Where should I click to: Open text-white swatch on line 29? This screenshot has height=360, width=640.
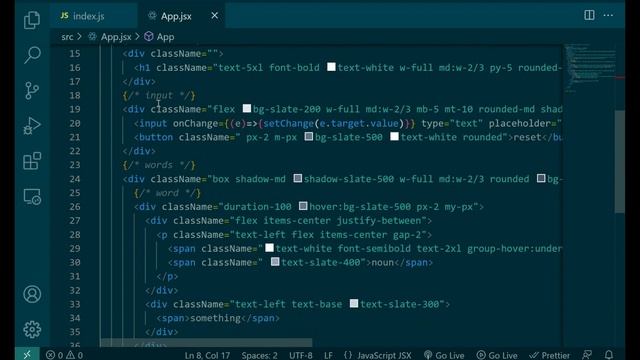(x=269, y=248)
